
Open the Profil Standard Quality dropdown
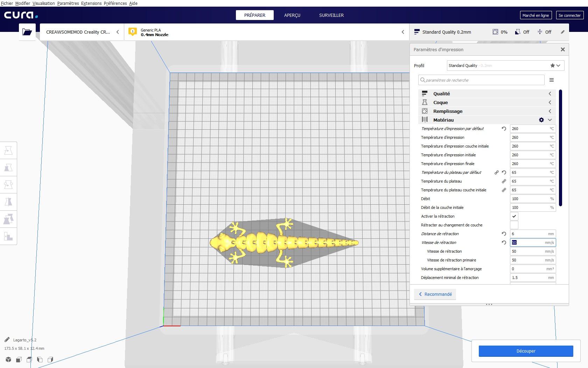tap(505, 66)
